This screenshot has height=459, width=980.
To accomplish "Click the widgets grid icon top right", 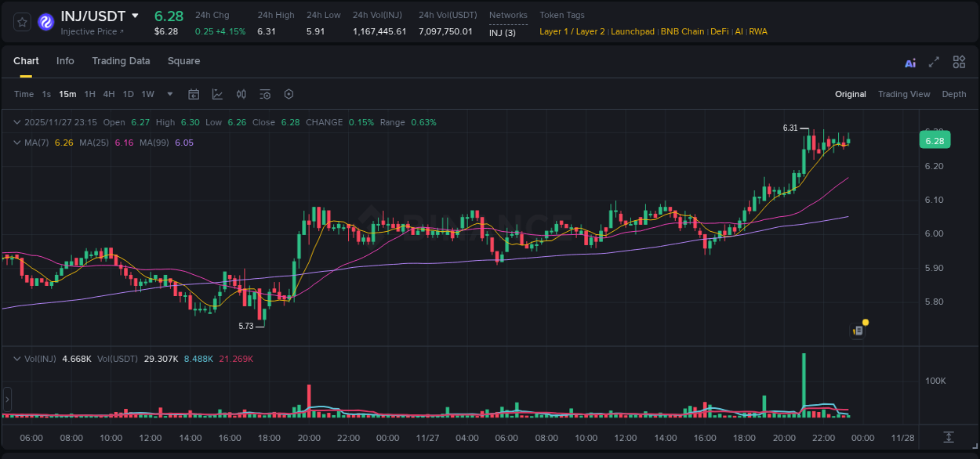I will tap(959, 61).
